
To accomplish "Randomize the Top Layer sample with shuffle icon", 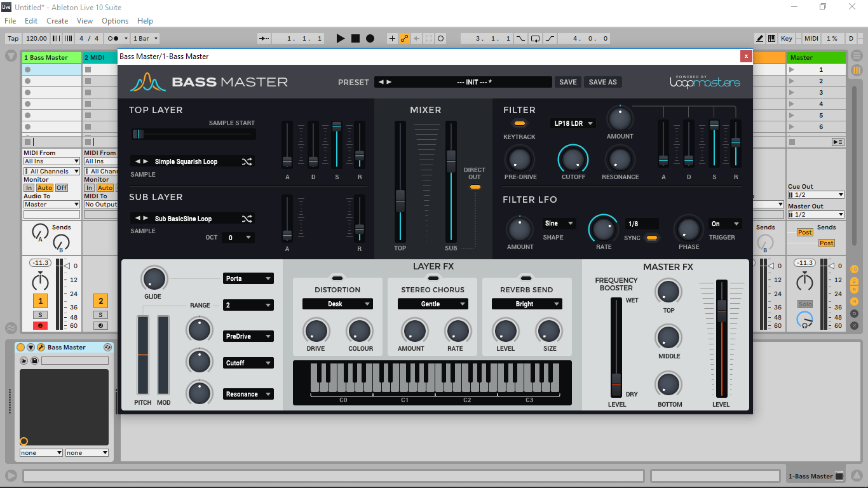I will tap(247, 161).
